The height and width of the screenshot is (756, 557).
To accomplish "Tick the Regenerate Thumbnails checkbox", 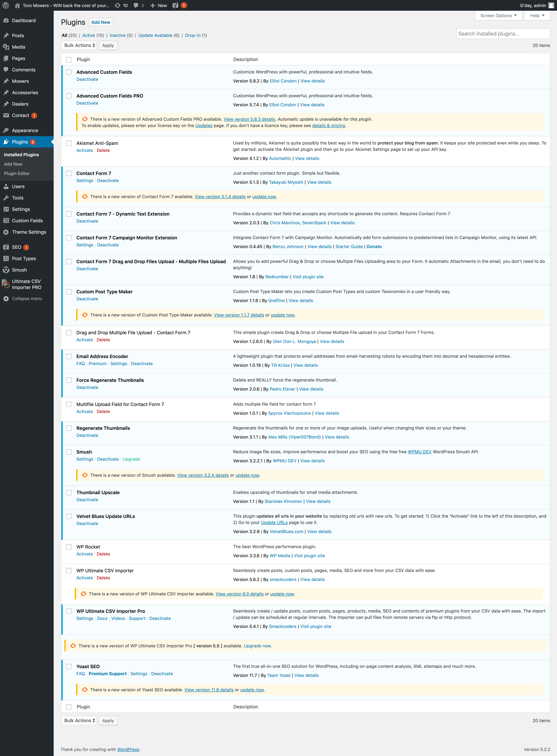I will click(x=69, y=428).
